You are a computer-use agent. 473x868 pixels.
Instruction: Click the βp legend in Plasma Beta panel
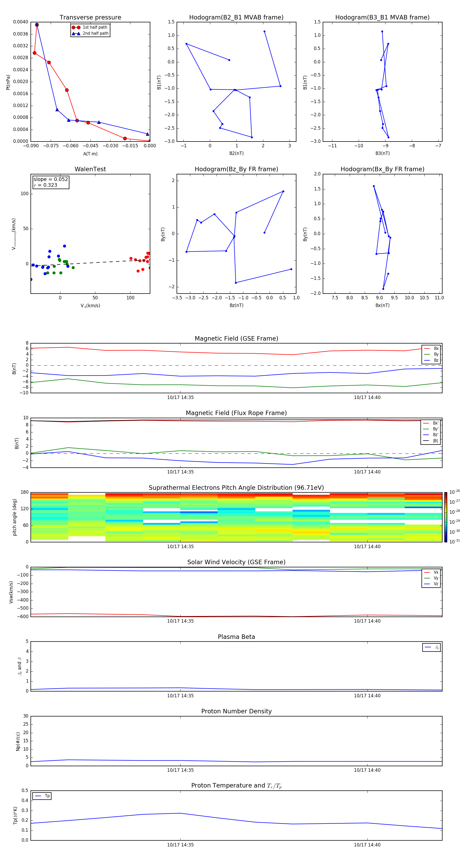click(431, 647)
